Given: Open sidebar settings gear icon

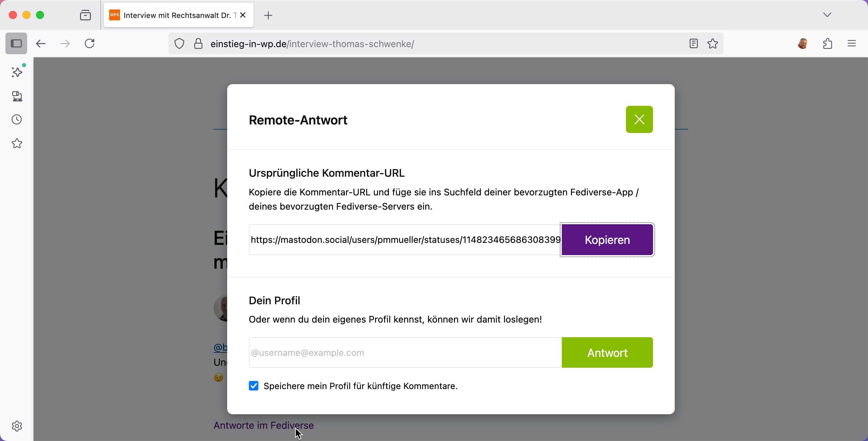Looking at the screenshot, I should click(17, 426).
